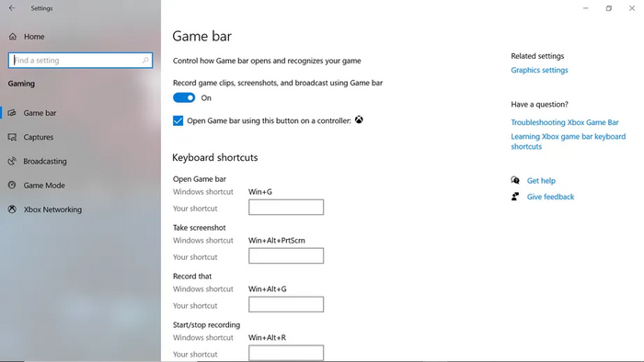This screenshot has width=644, height=362.
Task: Open the Graphics settings link
Action: (x=539, y=70)
